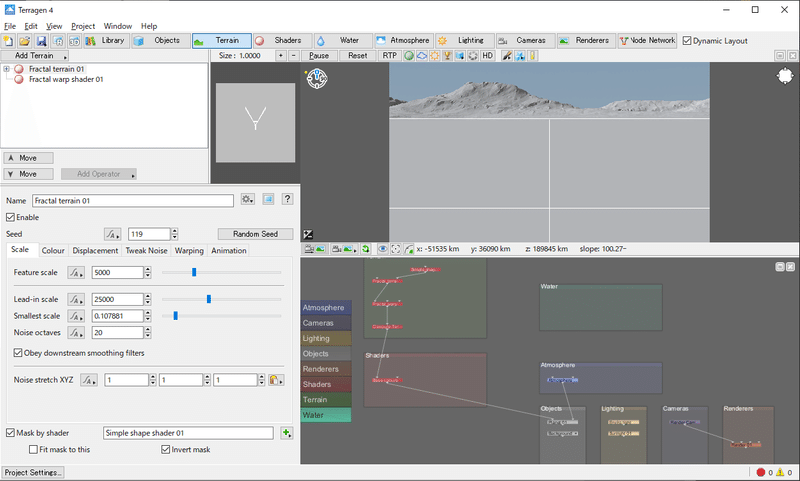The image size is (800, 481).
Task: Increase preview size with plus button
Action: tap(281, 56)
